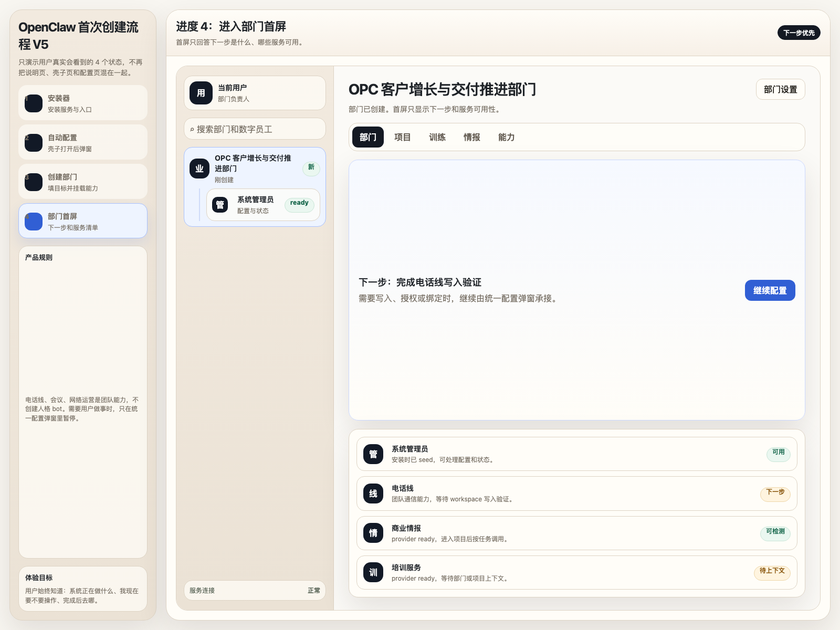Select OPC 客户增长与交付推进部门 tree item
The height and width of the screenshot is (630, 840).
(x=255, y=168)
